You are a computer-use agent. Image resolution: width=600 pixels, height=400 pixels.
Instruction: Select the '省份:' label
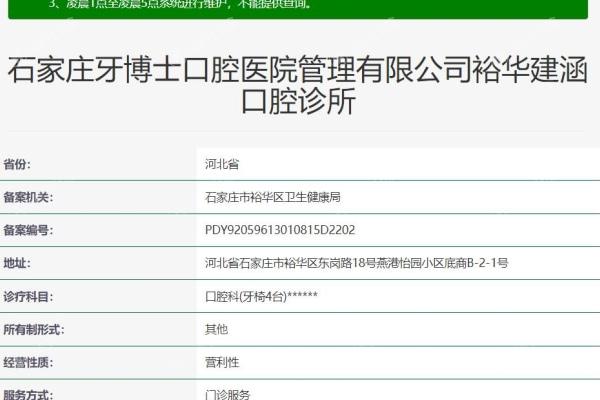point(17,164)
